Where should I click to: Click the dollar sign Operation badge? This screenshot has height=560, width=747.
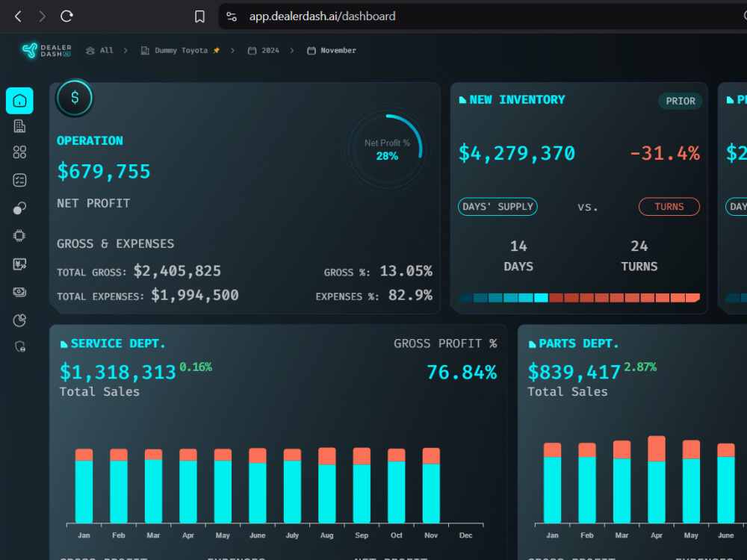coord(74,98)
